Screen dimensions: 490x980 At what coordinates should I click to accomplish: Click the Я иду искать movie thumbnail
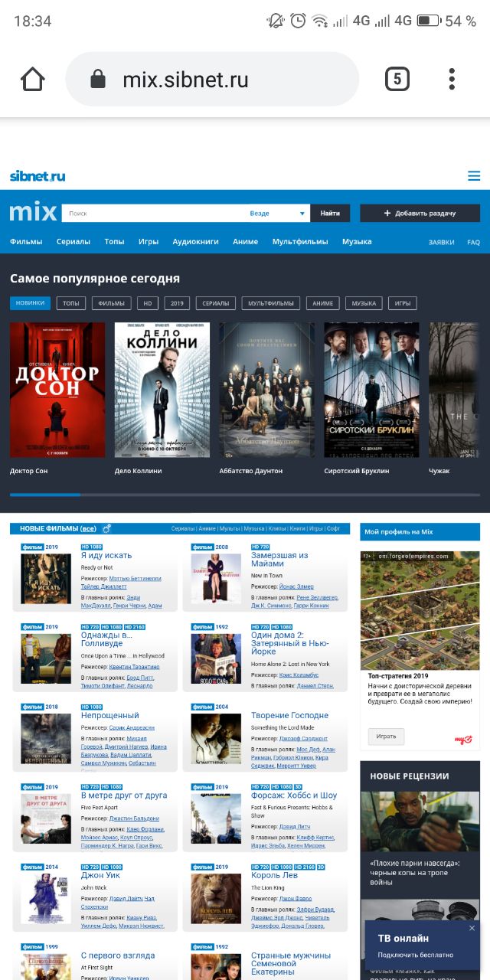tap(46, 579)
